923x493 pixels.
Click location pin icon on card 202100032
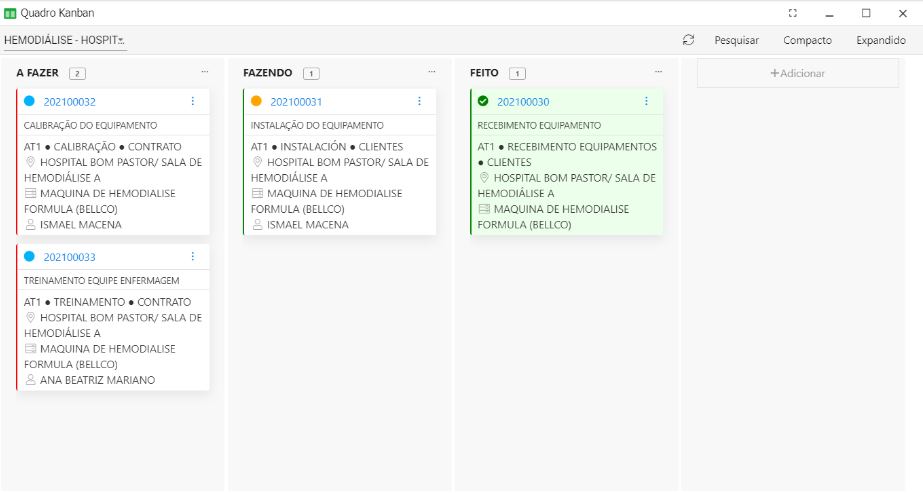[x=31, y=162]
